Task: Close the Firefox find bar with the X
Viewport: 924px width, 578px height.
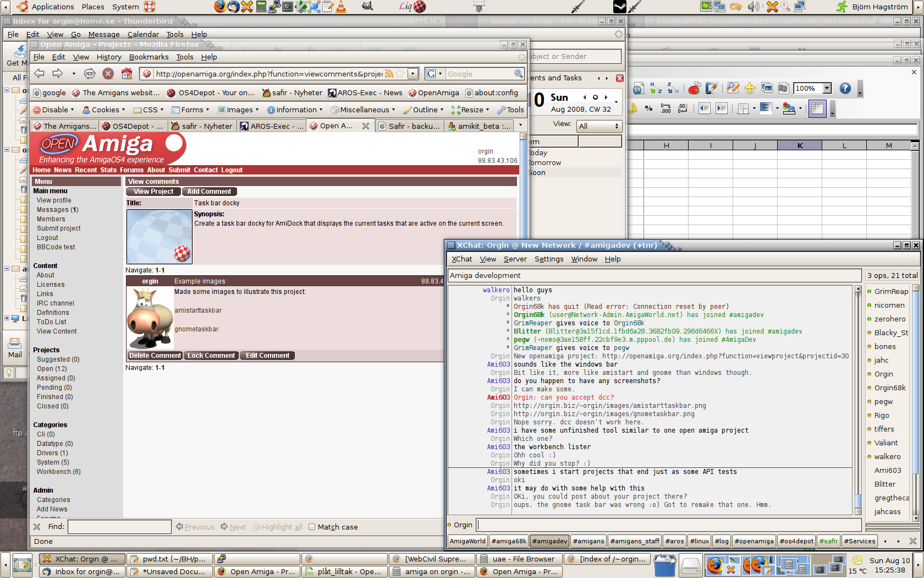Action: point(37,527)
